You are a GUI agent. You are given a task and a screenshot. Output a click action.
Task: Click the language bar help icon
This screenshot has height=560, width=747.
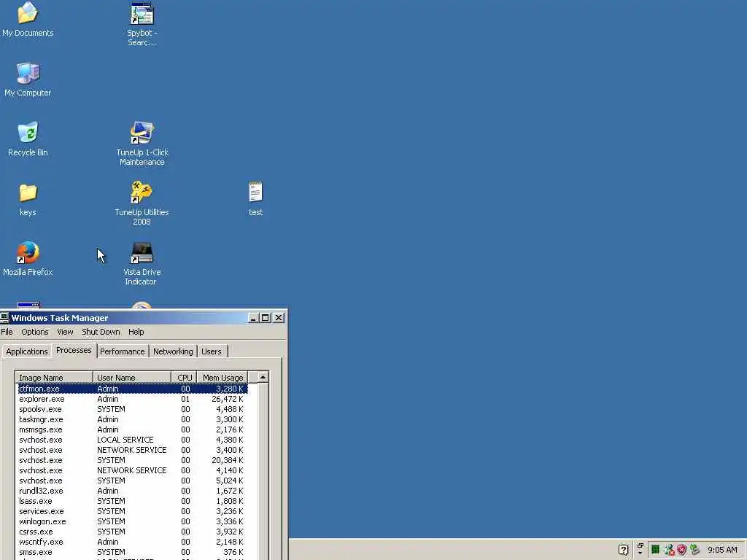coord(623,550)
